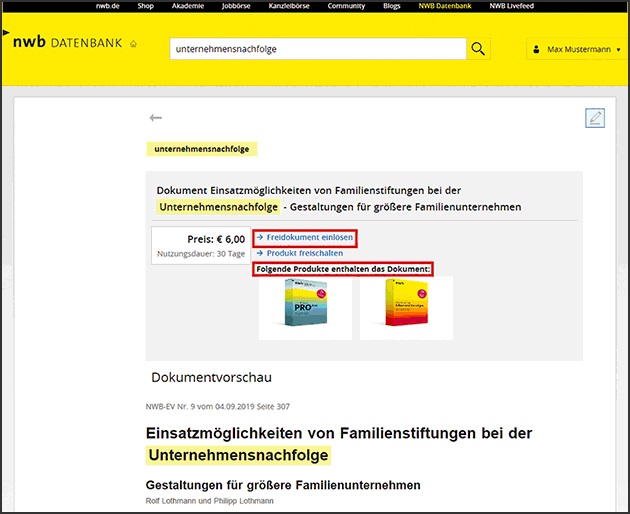Open Jobbörse in top navigation
The image size is (630, 514).
coord(236,7)
